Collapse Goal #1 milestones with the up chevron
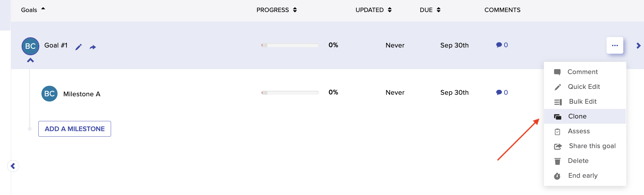 (x=30, y=60)
